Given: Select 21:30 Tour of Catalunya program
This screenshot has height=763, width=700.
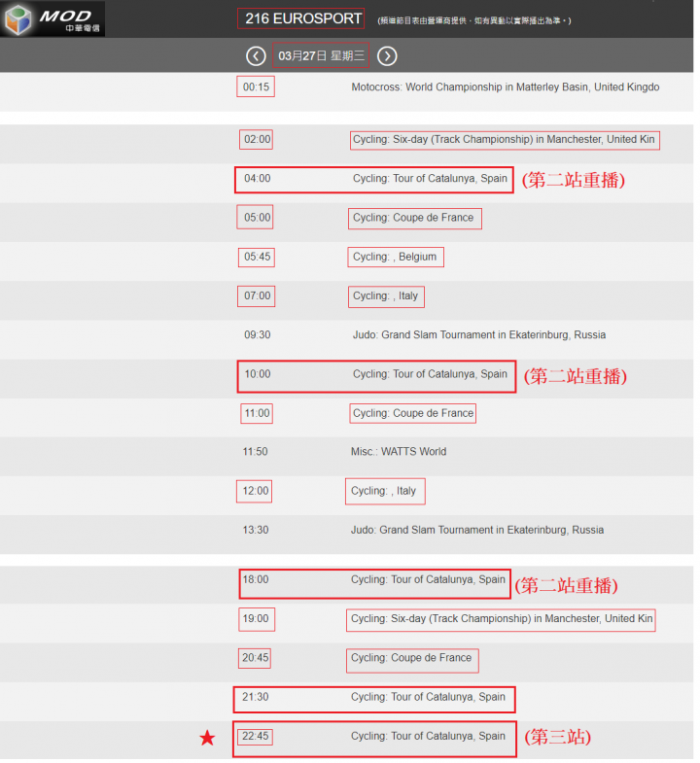Looking at the screenshot, I should click(x=346, y=701).
